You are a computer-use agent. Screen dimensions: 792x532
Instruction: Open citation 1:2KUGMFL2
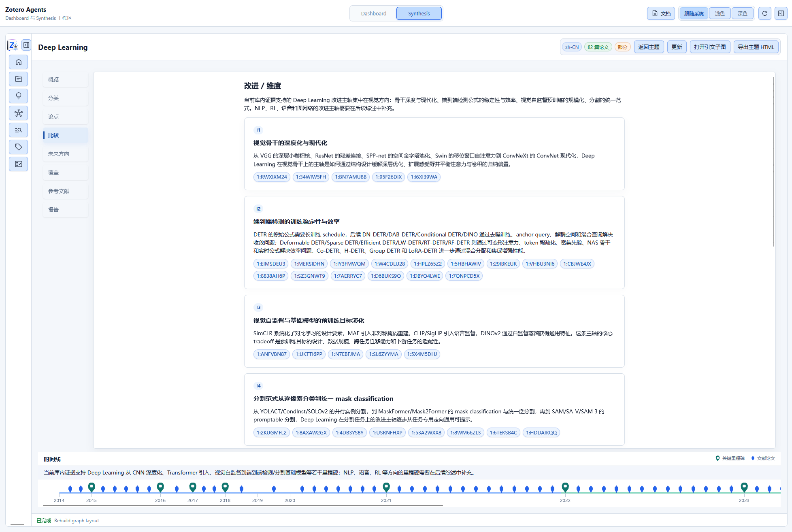coord(272,432)
